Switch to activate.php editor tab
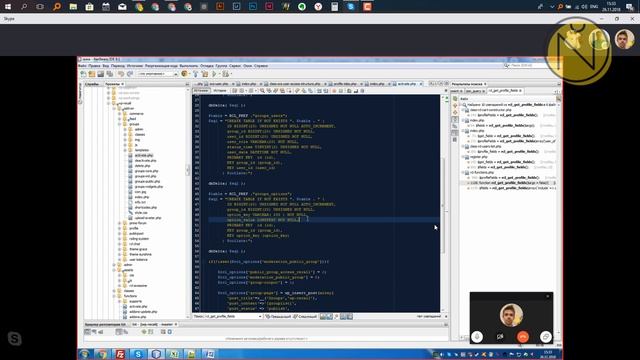640x360 pixels. (407, 84)
